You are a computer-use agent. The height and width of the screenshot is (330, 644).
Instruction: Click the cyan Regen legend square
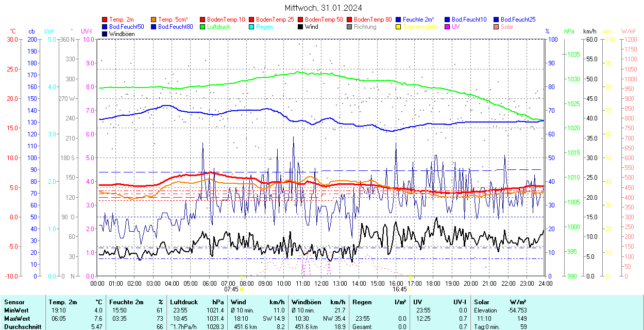(x=252, y=27)
